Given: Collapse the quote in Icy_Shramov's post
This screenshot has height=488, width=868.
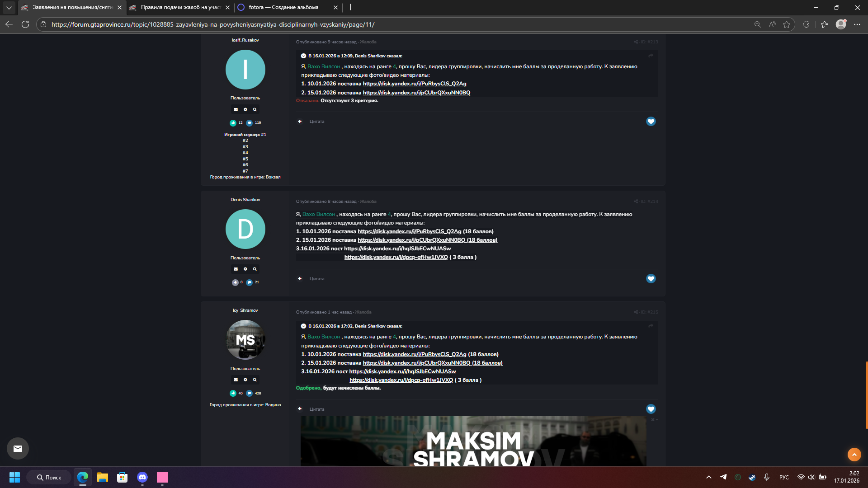Looking at the screenshot, I should [x=303, y=326].
